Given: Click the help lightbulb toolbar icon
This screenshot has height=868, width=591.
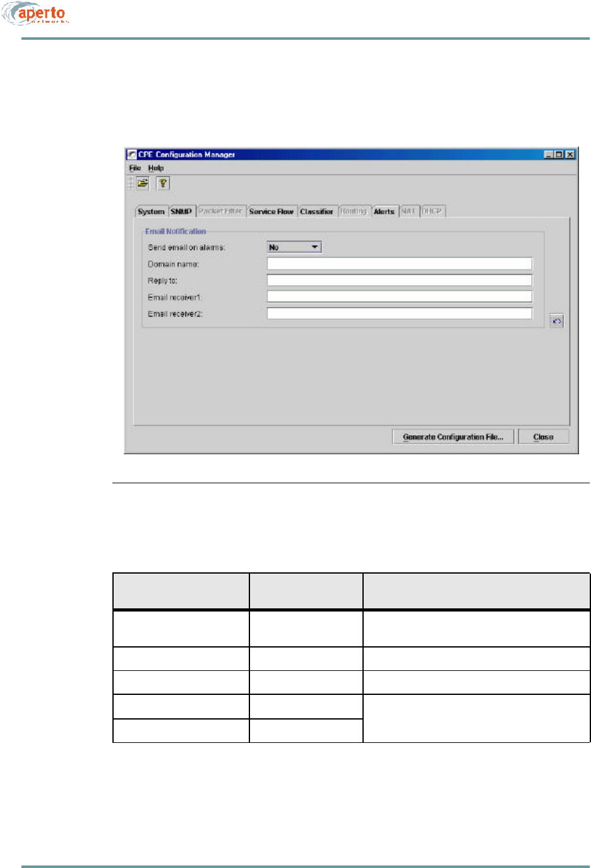Looking at the screenshot, I should click(164, 183).
